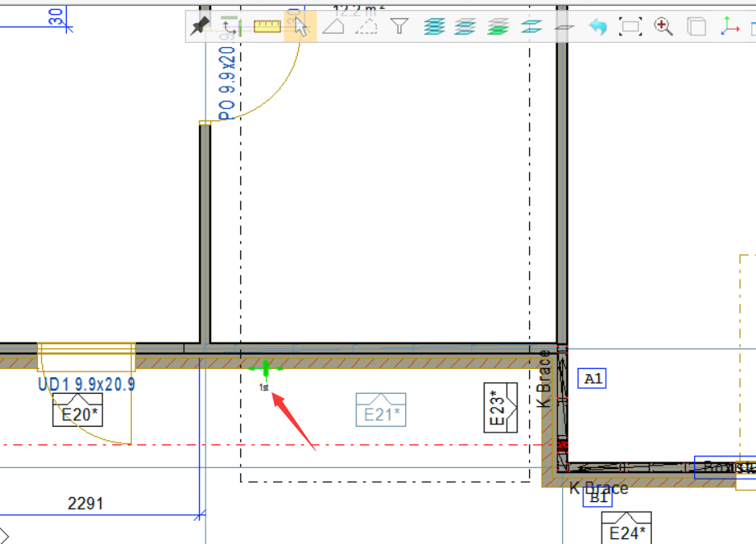Click the PO 9.9x20 door label

click(x=227, y=77)
